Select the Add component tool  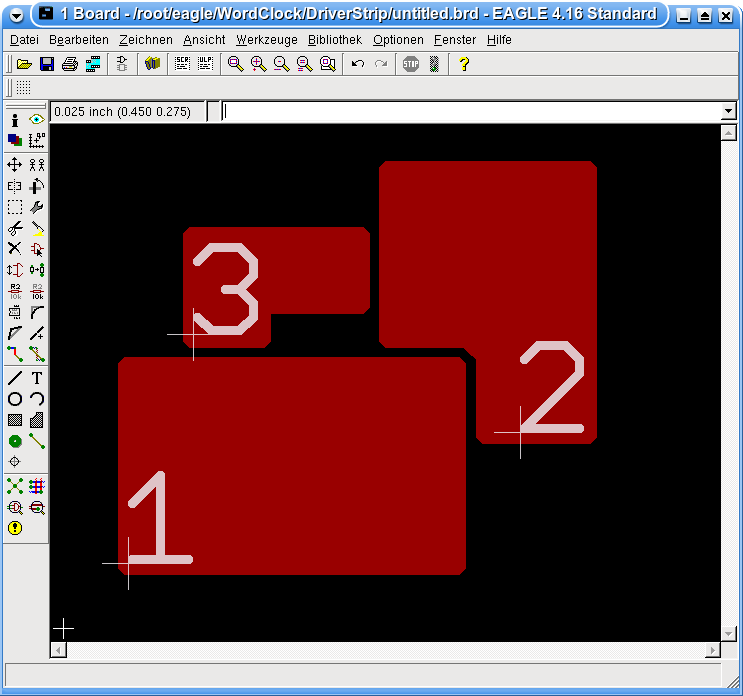(36, 249)
